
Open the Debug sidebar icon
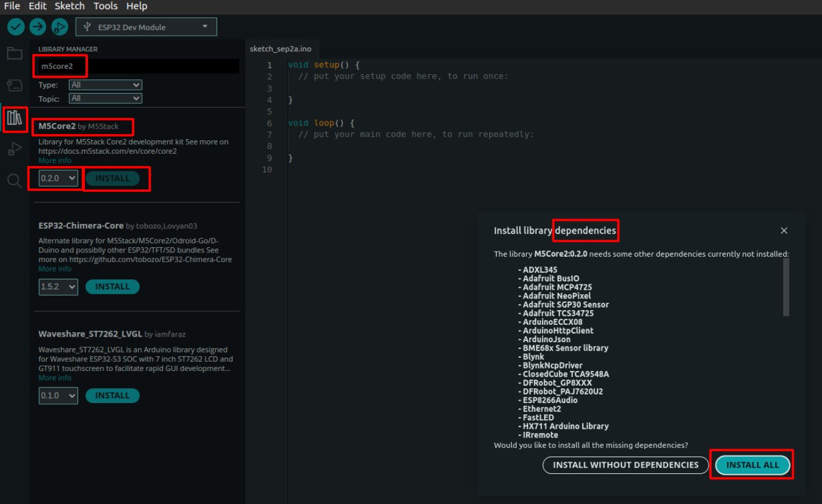[15, 149]
